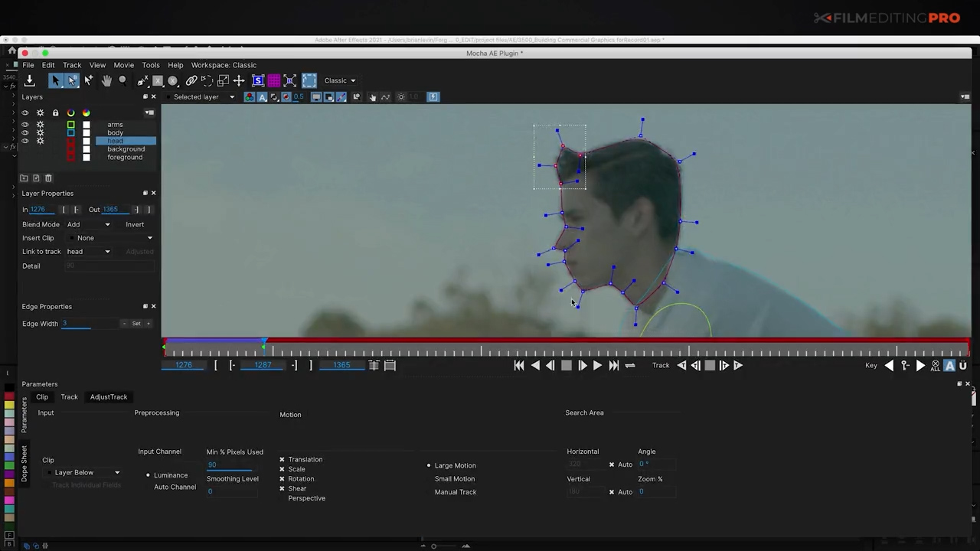980x551 pixels.
Task: Click the new layer group folder icon
Action: point(24,178)
